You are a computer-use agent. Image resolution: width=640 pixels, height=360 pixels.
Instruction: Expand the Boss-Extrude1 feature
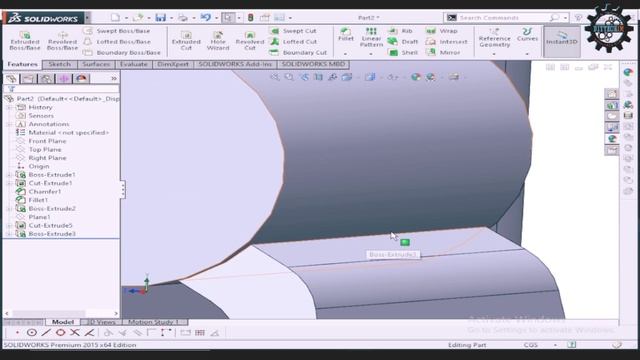click(9, 175)
